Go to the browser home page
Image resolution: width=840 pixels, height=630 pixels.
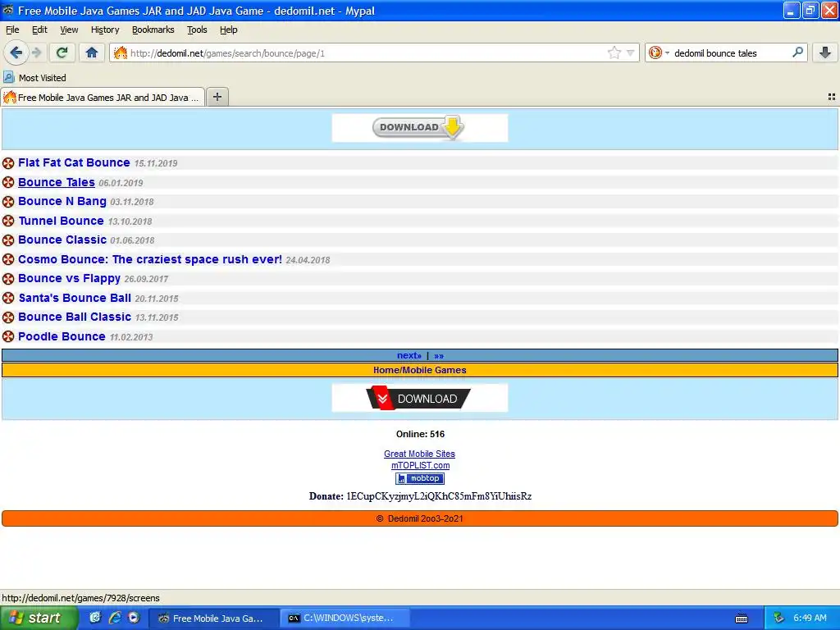[92, 52]
